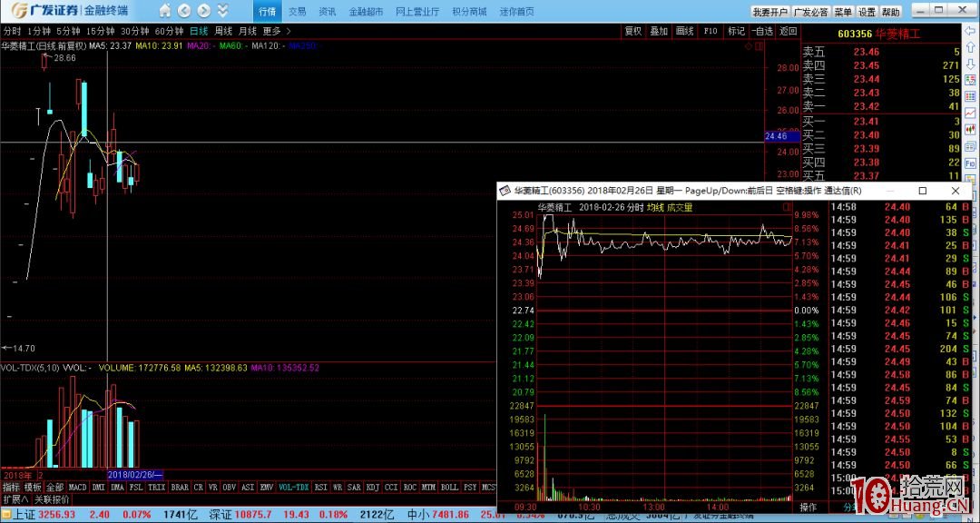Open 模板 tab
The height and width of the screenshot is (523, 980).
[x=33, y=488]
